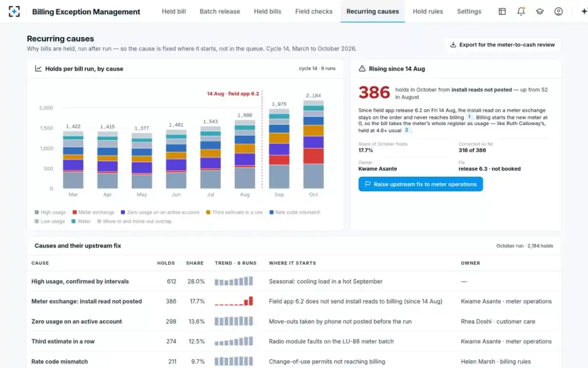Toggle the Zero usage on an active account legend swatch
Viewport: 588px width, 368px height.
tap(123, 212)
